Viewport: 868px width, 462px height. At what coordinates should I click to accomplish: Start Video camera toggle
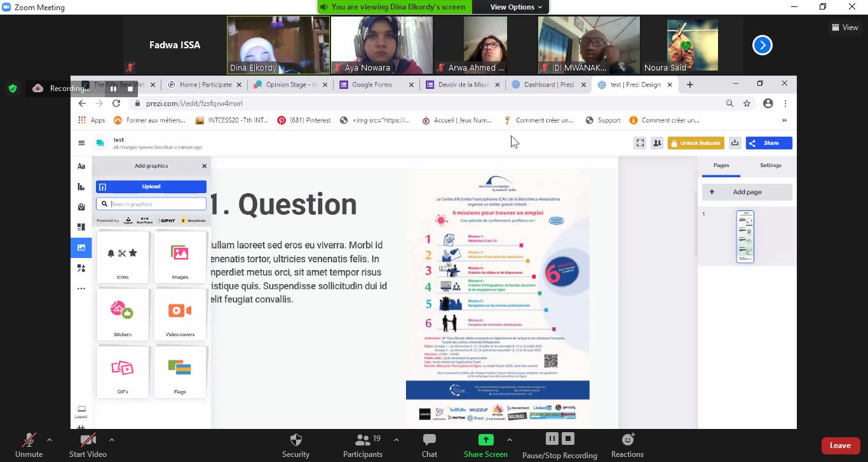[88, 445]
